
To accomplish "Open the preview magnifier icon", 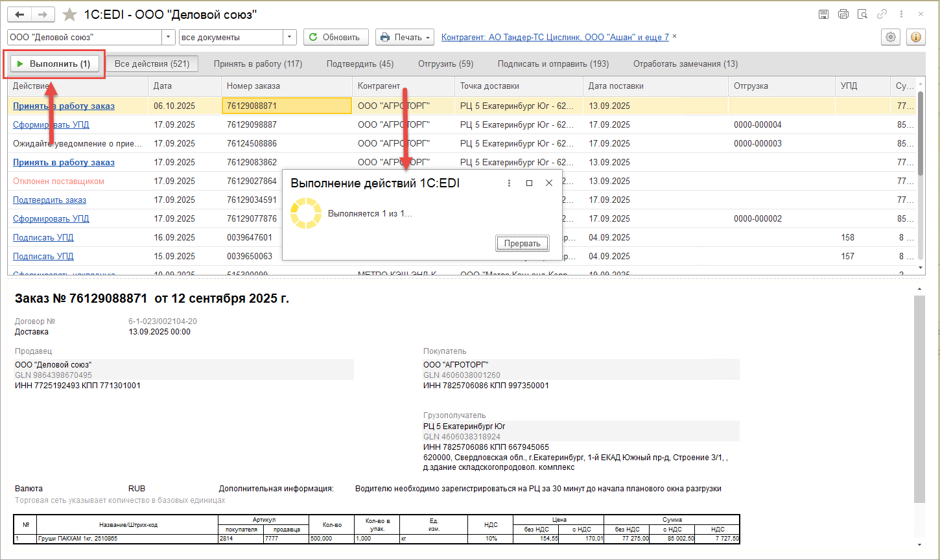I will pyautogui.click(x=862, y=14).
